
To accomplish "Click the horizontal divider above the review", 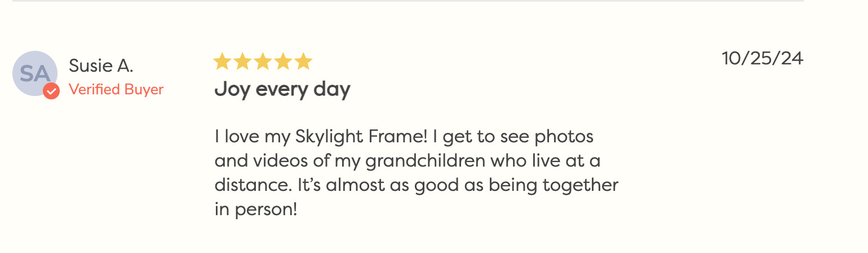I will click(408, 1).
